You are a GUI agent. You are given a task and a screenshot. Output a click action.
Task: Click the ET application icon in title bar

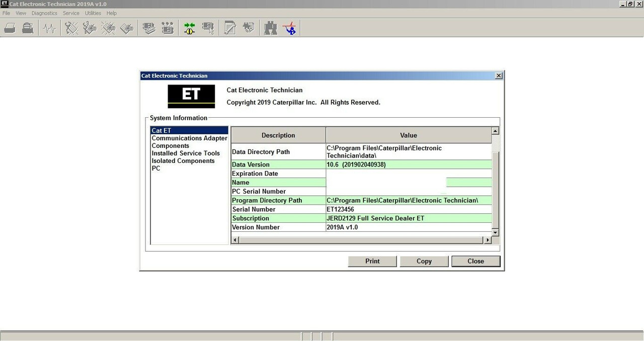click(5, 4)
